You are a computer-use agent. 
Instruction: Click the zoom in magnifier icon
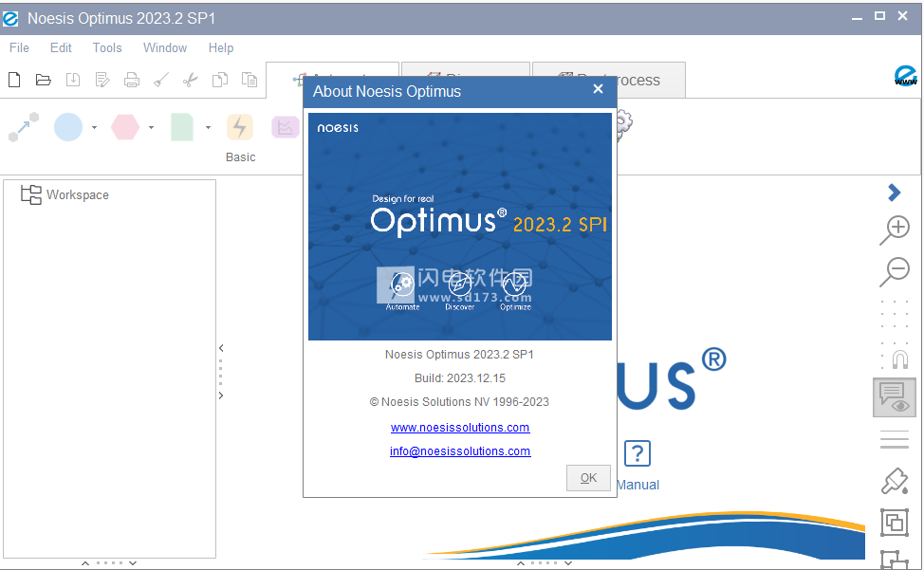(895, 230)
